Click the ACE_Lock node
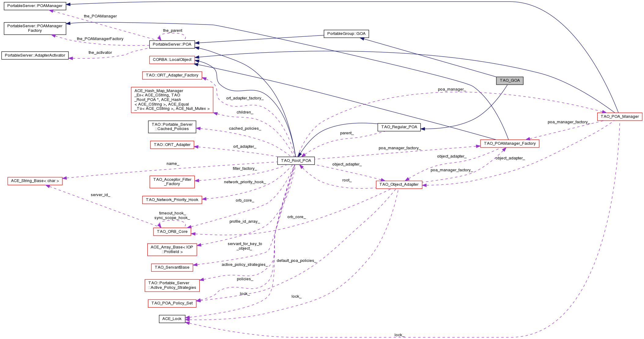This screenshot has height=339, width=644. coord(172,319)
